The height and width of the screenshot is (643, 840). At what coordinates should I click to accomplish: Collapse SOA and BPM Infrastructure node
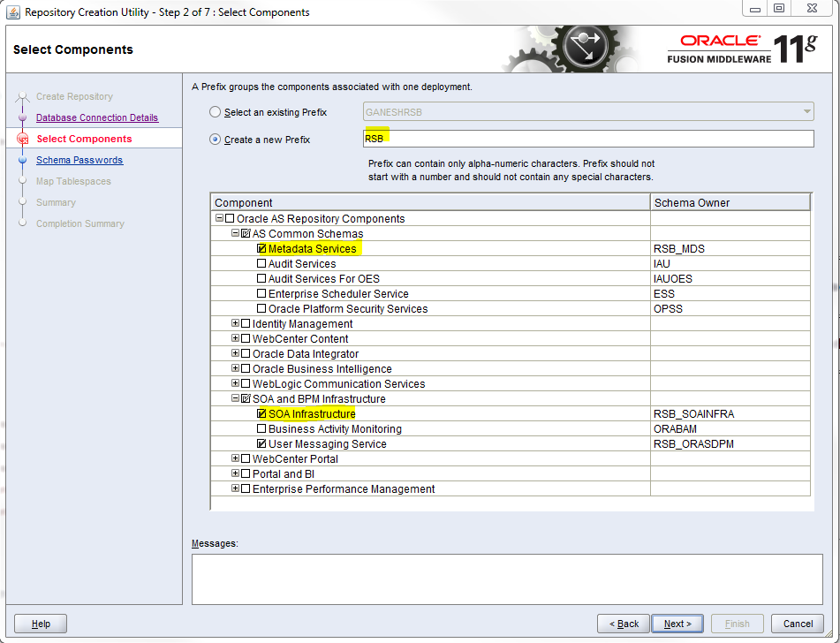pyautogui.click(x=235, y=398)
